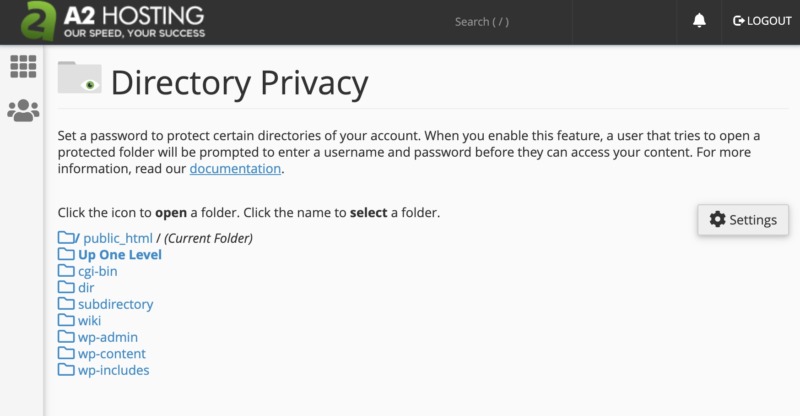Click the wp-admin folder icon

coord(66,337)
